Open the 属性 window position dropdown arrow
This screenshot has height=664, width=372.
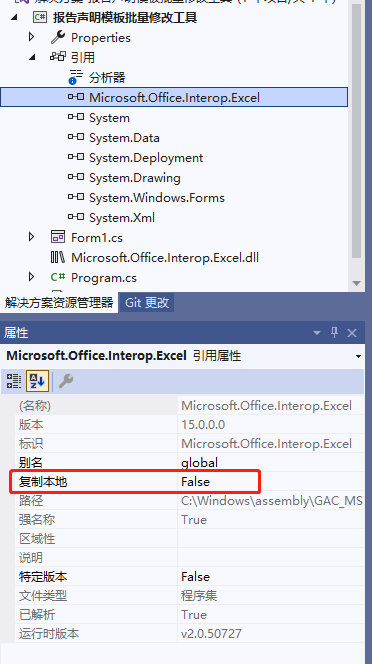point(316,333)
